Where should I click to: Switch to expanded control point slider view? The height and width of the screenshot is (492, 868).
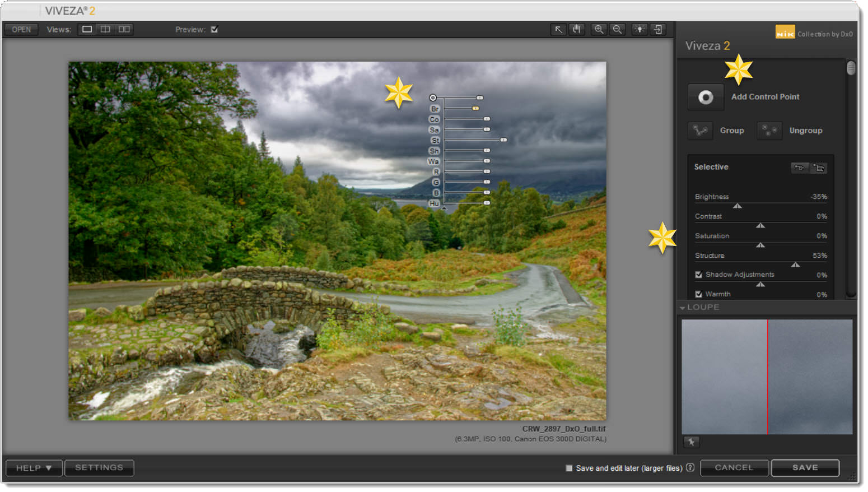click(x=819, y=168)
